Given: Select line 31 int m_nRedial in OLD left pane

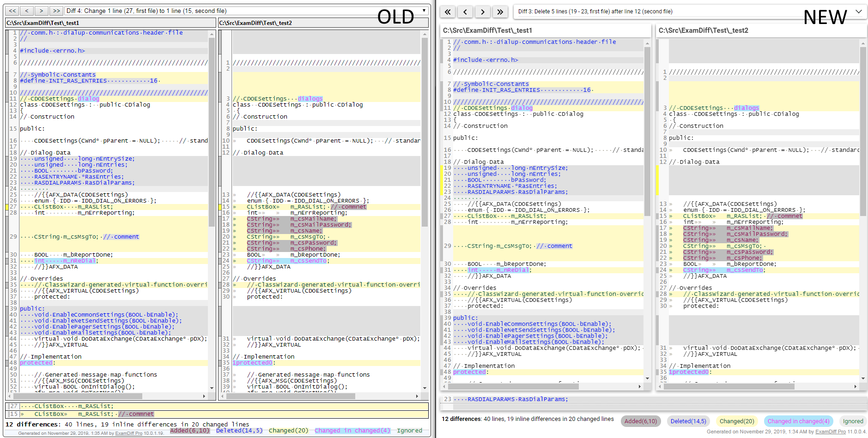Looking at the screenshot, I should point(114,261).
